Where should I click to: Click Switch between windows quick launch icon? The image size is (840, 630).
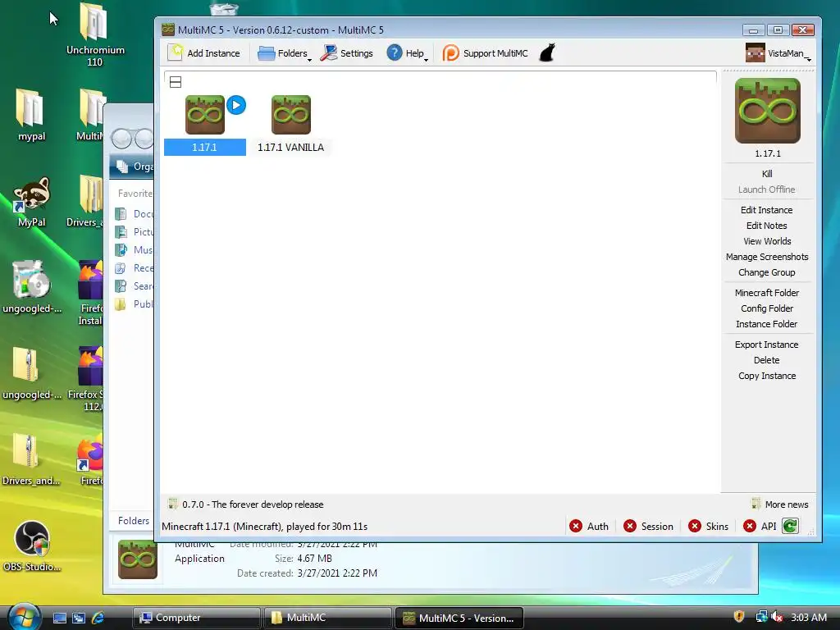[78, 618]
